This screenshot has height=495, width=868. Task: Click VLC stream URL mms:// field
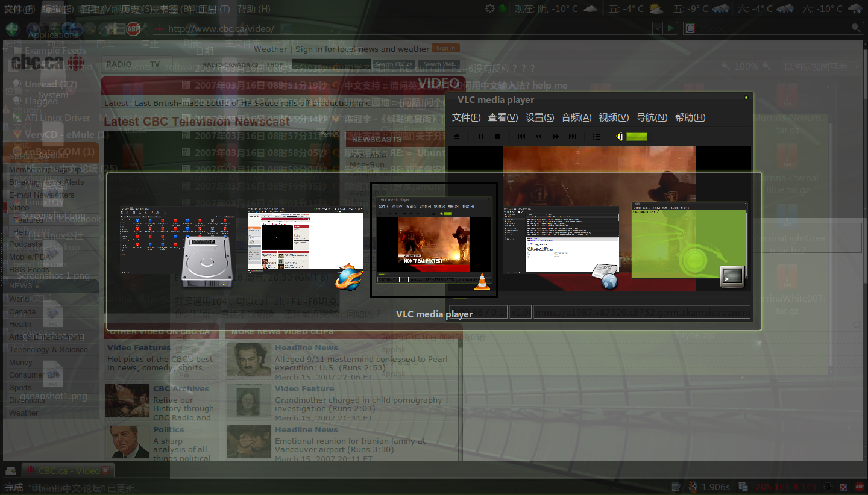642,312
